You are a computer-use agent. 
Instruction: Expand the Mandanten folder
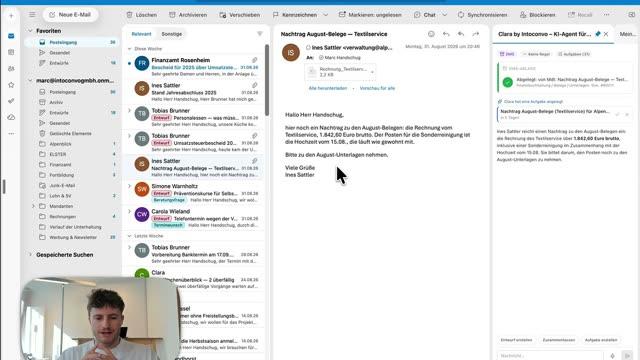coord(33,206)
